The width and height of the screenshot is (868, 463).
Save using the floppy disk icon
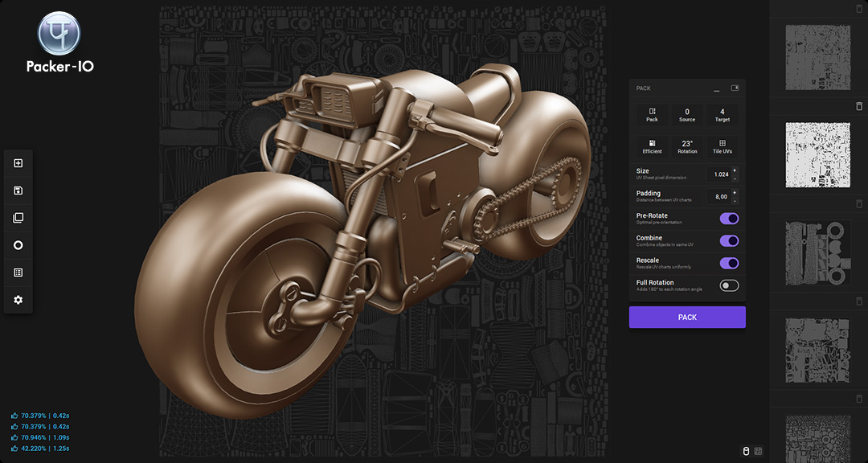[18, 191]
